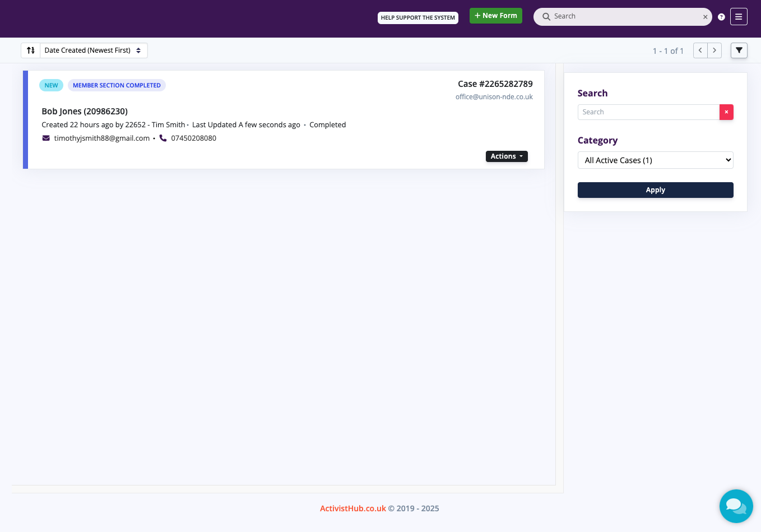Click the red clear search button

point(726,112)
